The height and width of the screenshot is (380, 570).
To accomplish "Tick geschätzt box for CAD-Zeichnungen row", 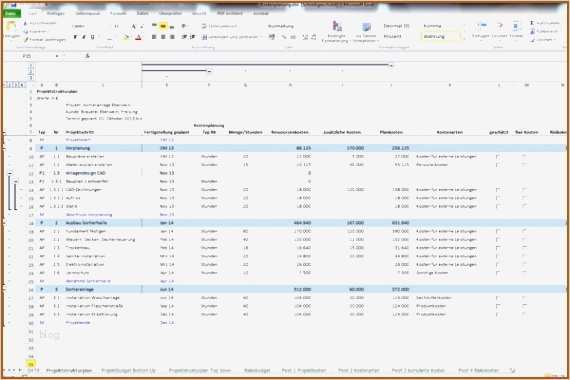I will coord(498,190).
